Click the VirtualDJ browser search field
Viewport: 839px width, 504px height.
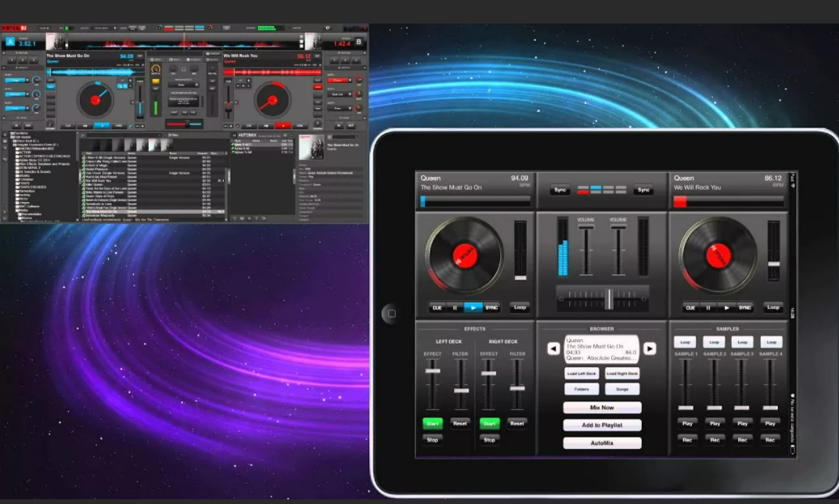[x=123, y=135]
